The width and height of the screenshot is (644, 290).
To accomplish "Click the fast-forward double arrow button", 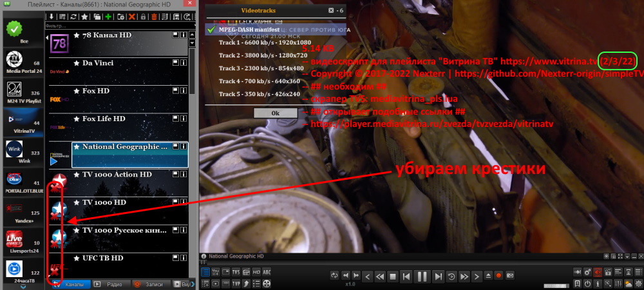I will coord(464,276).
